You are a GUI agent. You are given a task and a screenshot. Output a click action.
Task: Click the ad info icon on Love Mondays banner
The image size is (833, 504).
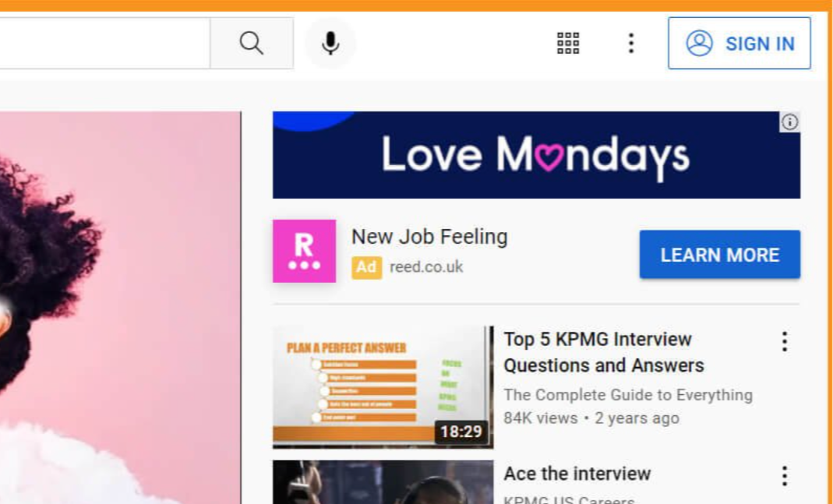(790, 122)
